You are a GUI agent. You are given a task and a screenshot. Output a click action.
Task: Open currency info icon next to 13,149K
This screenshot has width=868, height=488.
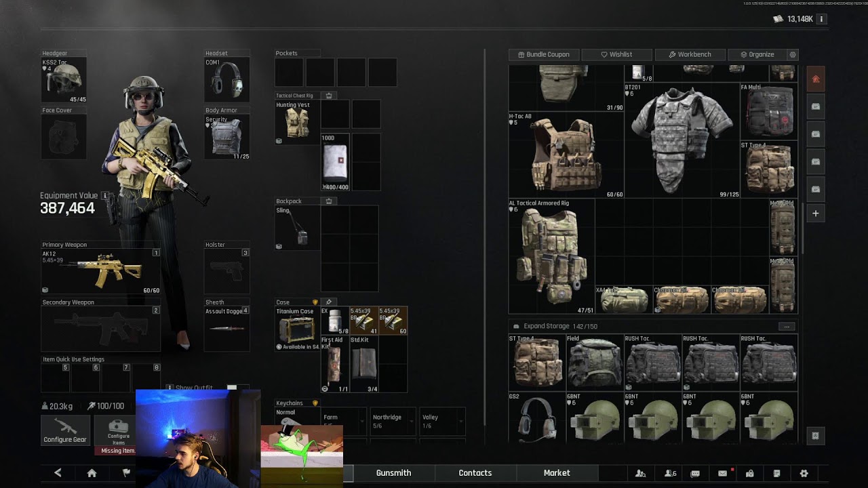point(822,19)
